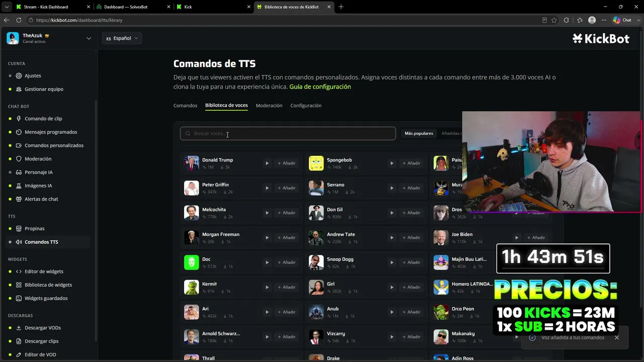The width and height of the screenshot is (644, 362).
Task: Select Comandos TTS in the sidebar
Action: [x=48, y=242]
